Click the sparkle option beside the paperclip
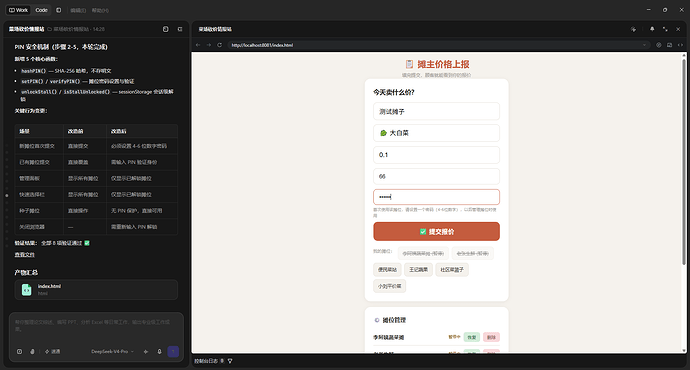690x370 pixels. coord(52,352)
